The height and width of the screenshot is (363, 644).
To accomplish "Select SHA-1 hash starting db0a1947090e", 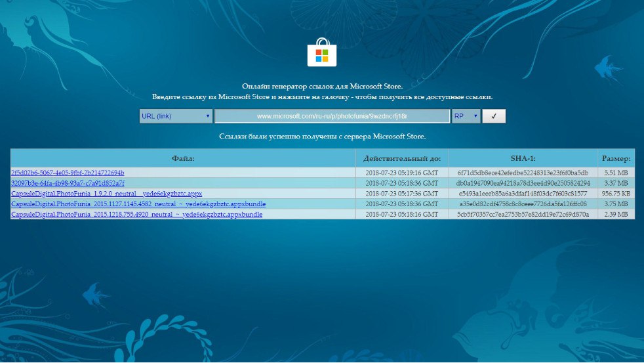I will [x=523, y=183].
